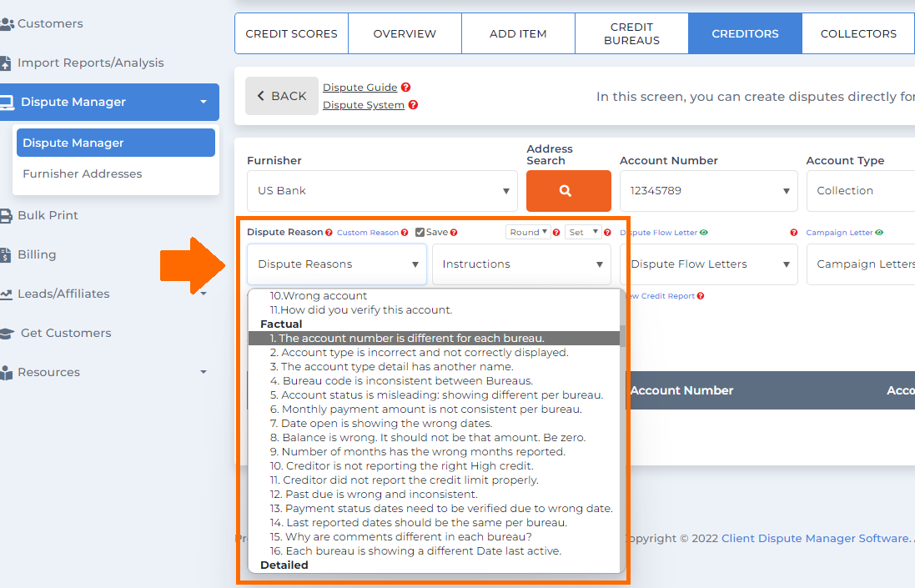Image resolution: width=915 pixels, height=588 pixels.
Task: Switch to the COLLECTORS tab
Action: [x=857, y=33]
